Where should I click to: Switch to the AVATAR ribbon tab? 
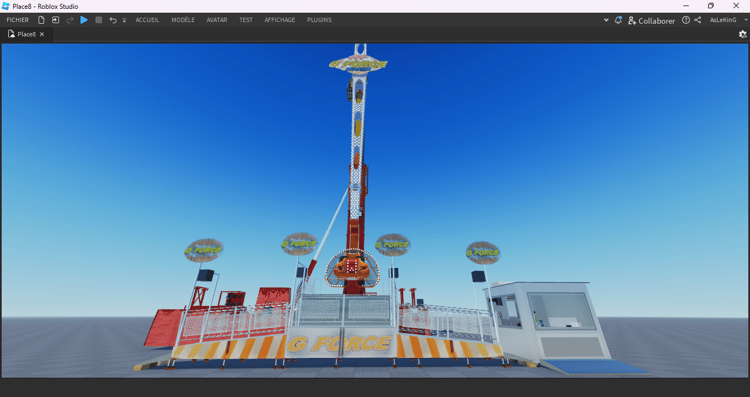point(217,20)
